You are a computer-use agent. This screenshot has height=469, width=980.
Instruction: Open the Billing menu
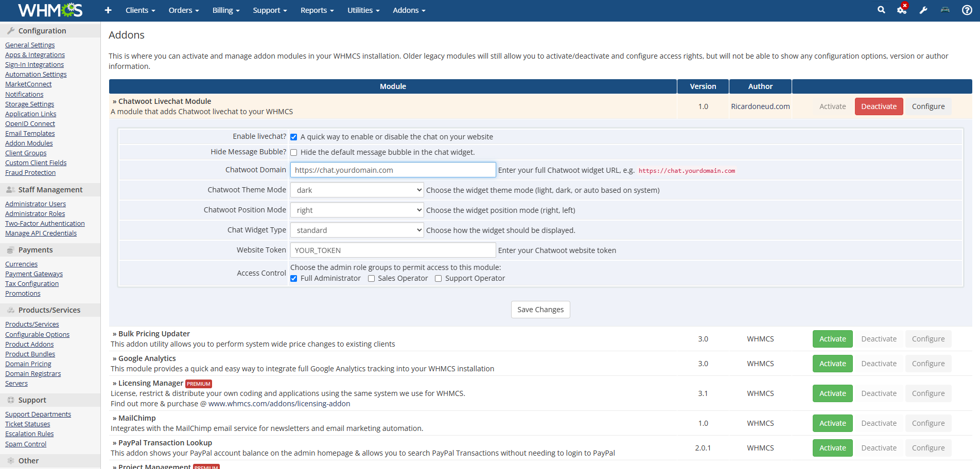tap(226, 10)
